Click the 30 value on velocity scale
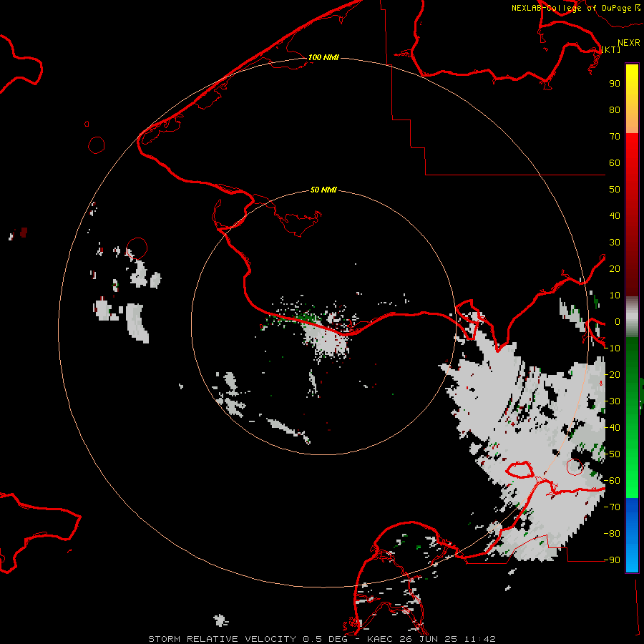644x644 pixels. coord(615,243)
